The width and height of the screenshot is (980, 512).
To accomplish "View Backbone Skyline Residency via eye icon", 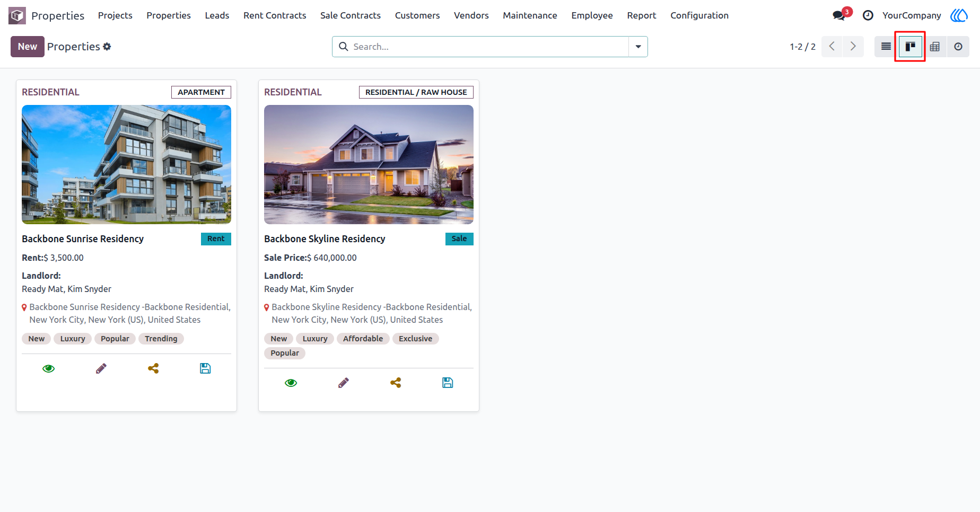I will point(291,383).
